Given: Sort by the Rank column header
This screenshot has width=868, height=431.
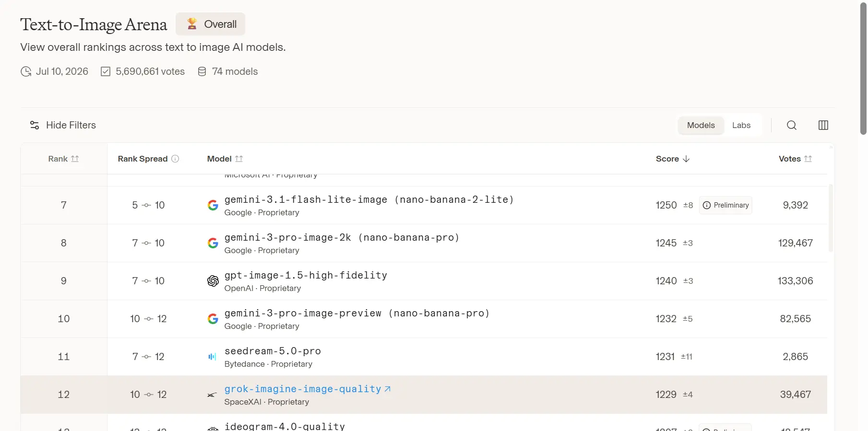Looking at the screenshot, I should pyautogui.click(x=63, y=159).
